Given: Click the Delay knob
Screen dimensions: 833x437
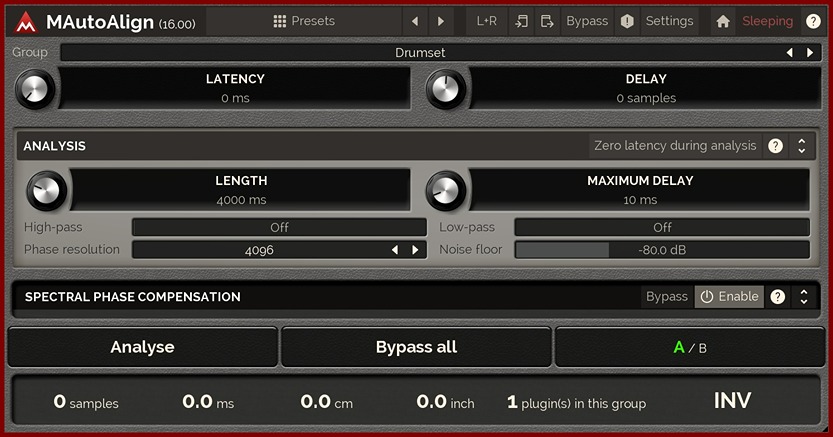Looking at the screenshot, I should tap(446, 89).
